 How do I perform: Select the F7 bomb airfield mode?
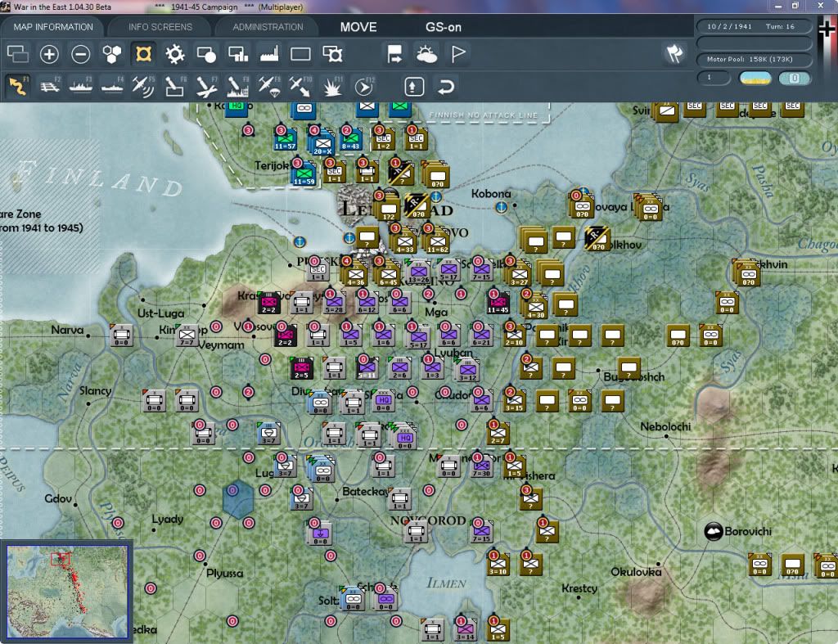(206, 86)
